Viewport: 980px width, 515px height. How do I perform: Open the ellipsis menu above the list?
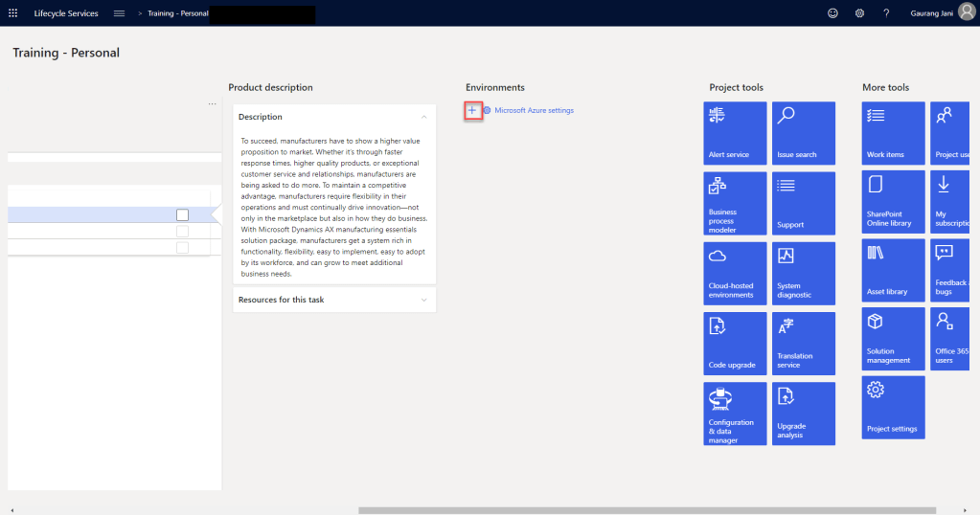(212, 103)
